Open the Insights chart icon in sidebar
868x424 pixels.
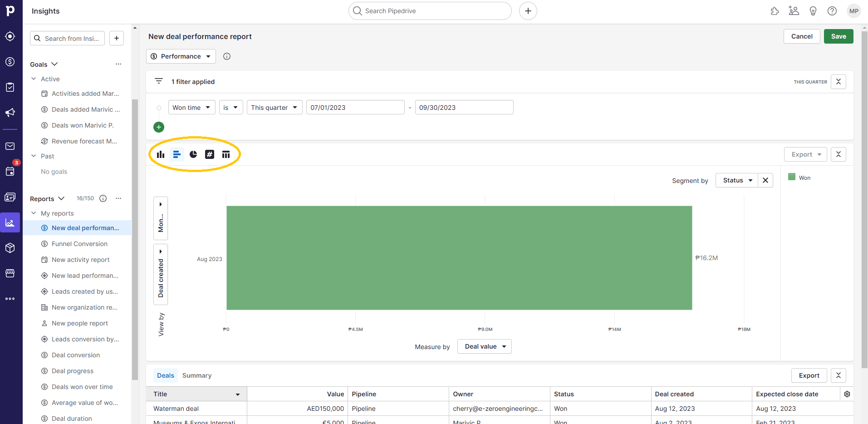coord(10,222)
